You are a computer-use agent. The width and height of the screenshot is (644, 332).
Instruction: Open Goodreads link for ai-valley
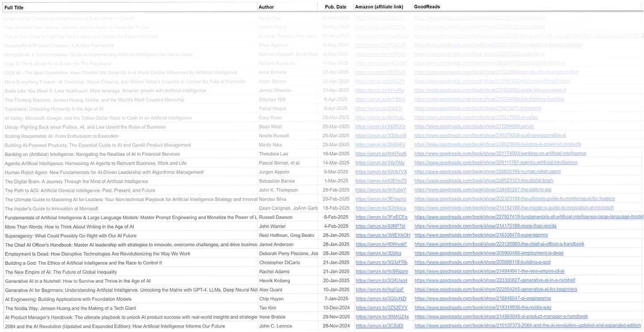[x=476, y=117]
